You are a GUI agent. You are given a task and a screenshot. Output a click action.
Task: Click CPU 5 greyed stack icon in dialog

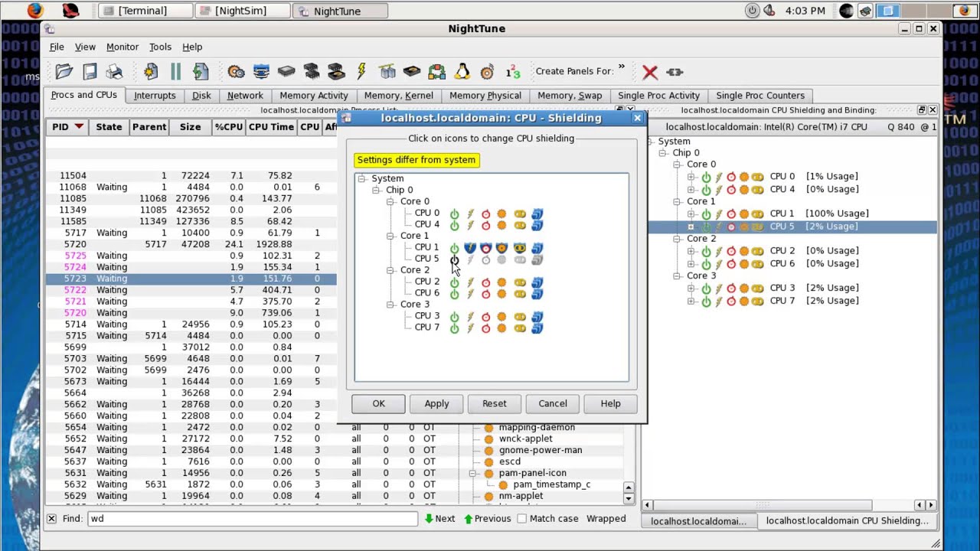tap(537, 259)
